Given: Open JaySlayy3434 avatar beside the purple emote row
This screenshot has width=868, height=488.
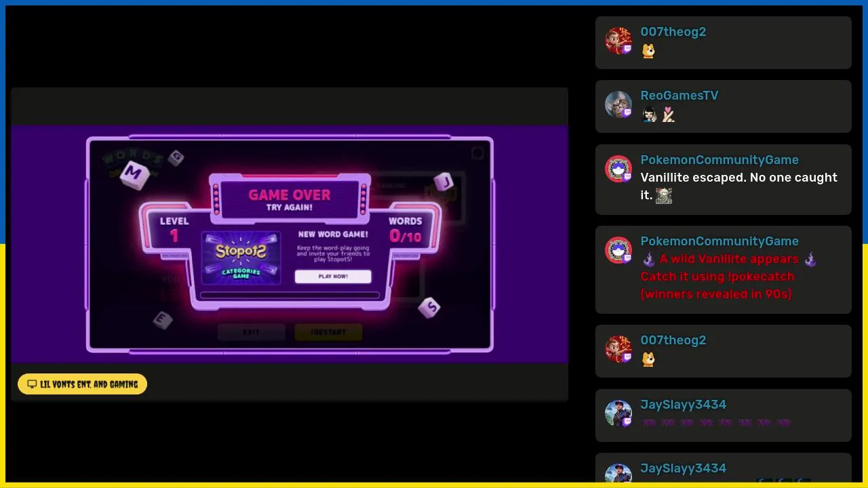Looking at the screenshot, I should click(x=618, y=413).
